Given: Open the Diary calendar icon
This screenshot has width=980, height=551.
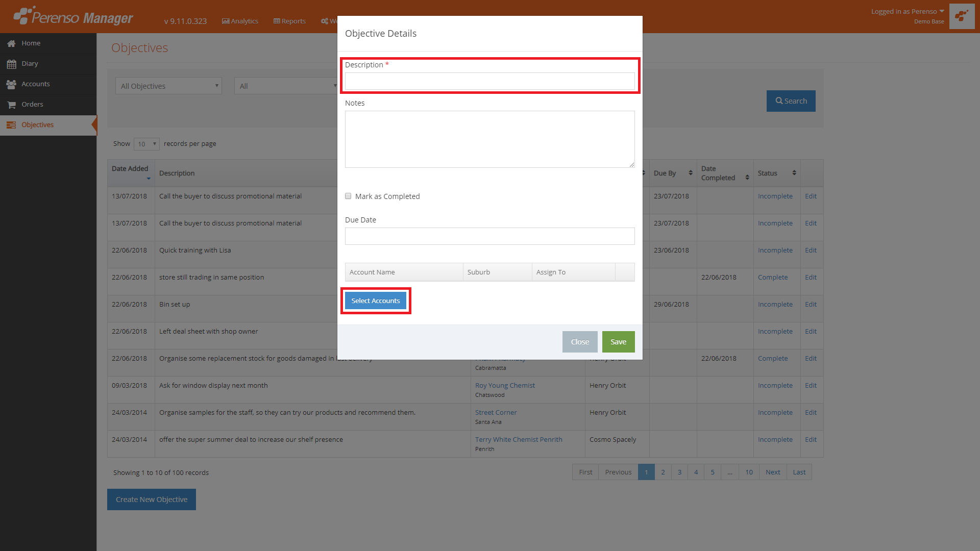Looking at the screenshot, I should 11,64.
